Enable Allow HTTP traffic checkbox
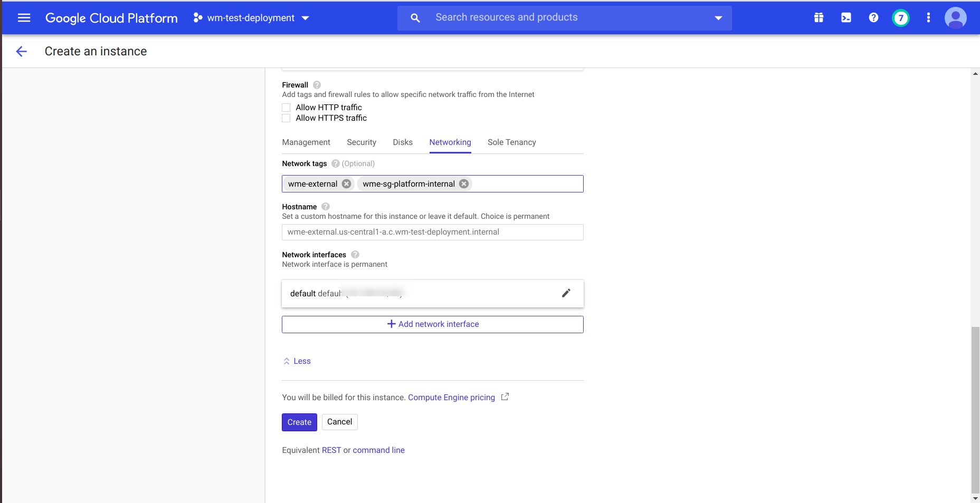This screenshot has height=503, width=980. click(287, 108)
